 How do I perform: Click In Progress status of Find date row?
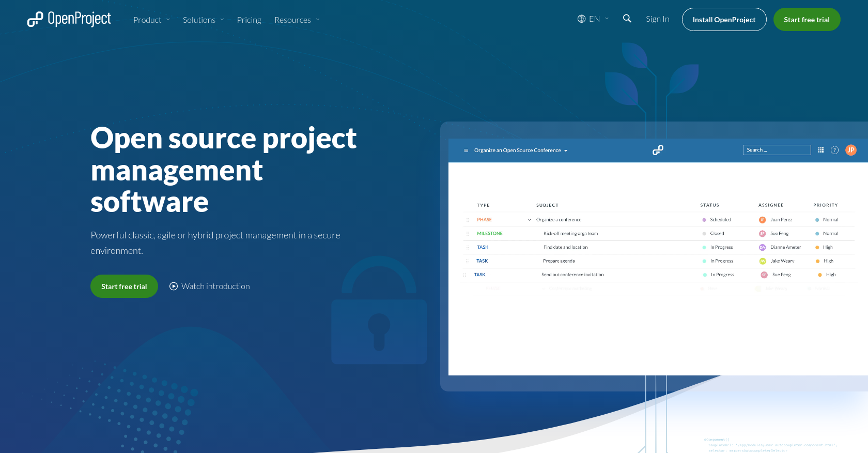click(718, 247)
